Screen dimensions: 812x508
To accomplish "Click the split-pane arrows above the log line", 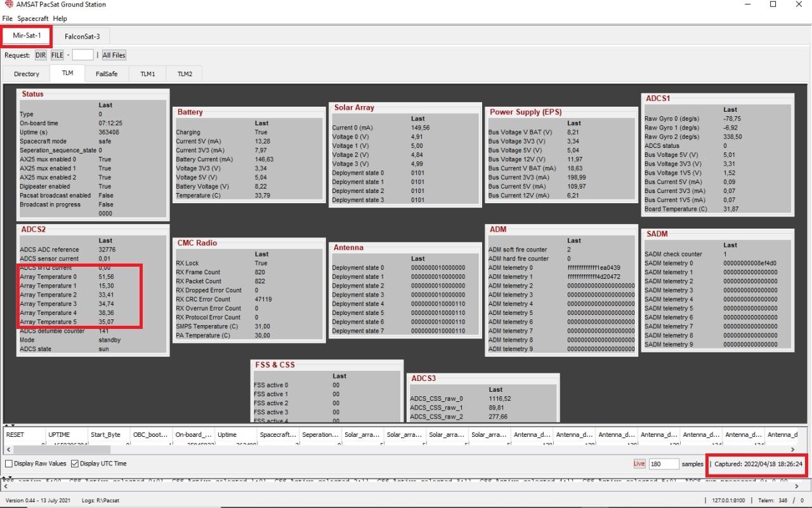I will point(8,478).
